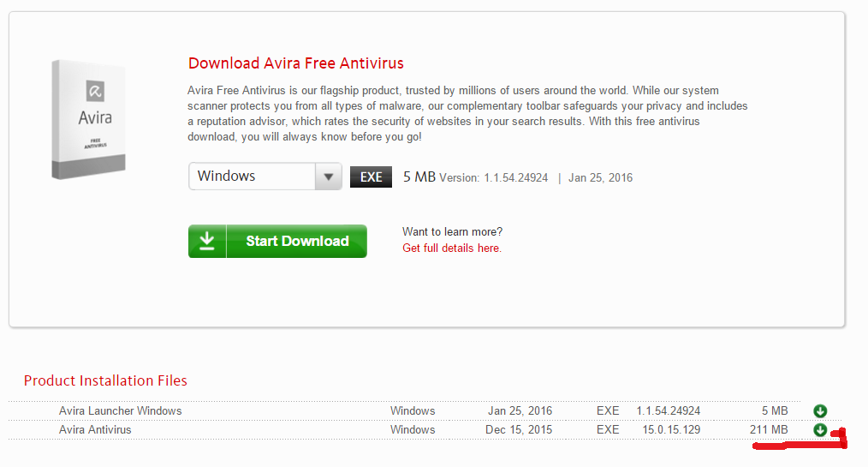This screenshot has width=868, height=467.
Task: Select the Avira Antivirus file name
Action: click(x=95, y=429)
